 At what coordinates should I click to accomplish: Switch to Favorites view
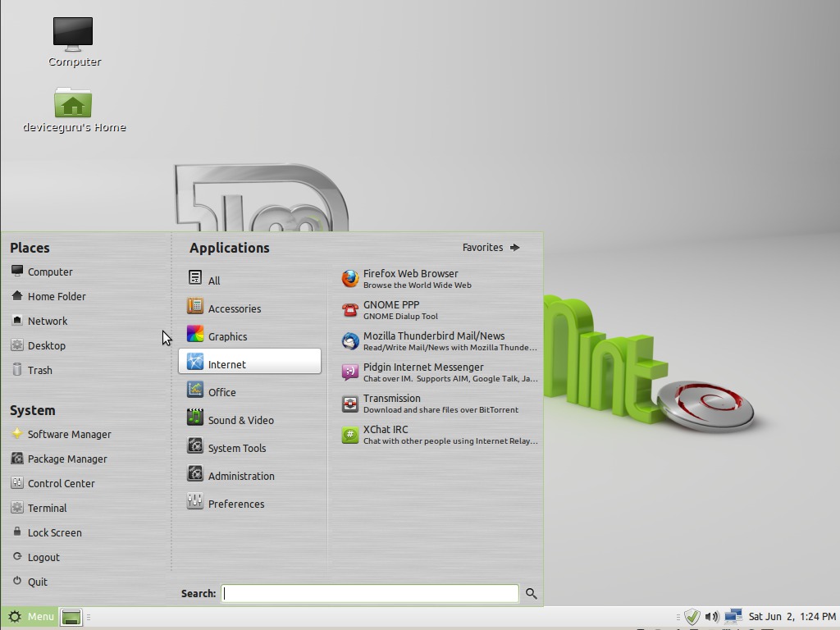click(x=491, y=248)
